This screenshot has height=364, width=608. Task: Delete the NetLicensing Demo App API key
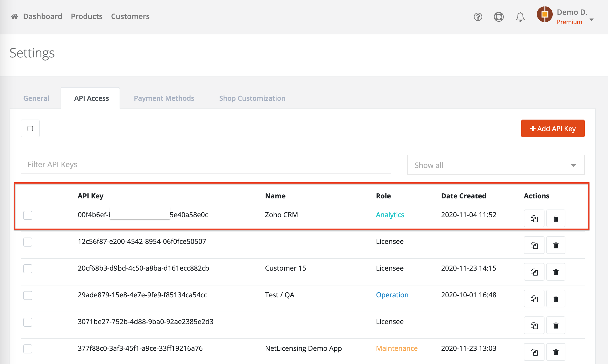[x=556, y=352]
